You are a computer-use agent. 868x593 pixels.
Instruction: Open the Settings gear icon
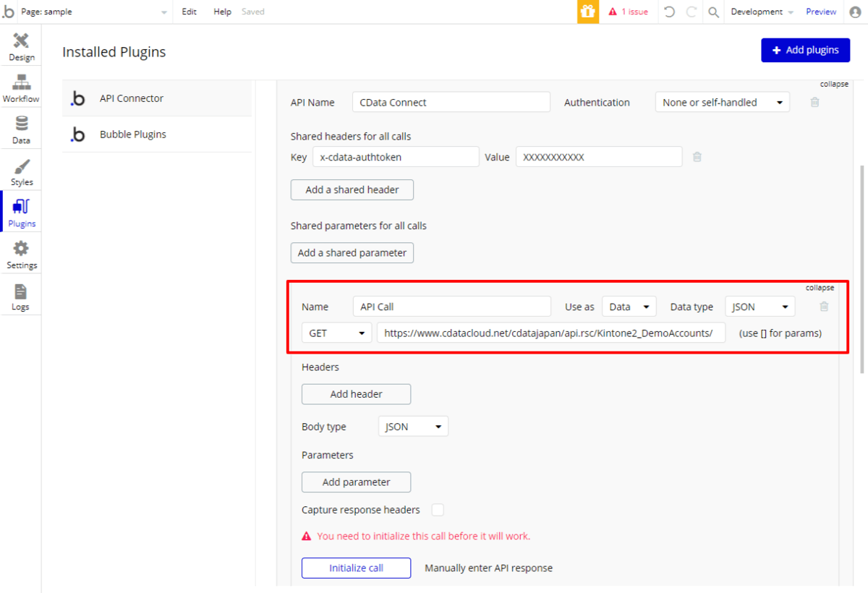coord(21,249)
